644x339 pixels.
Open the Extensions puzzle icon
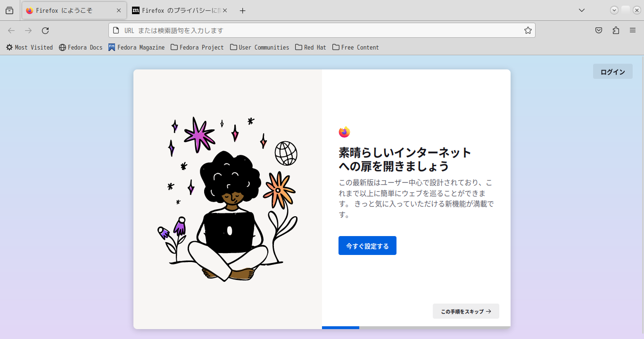pyautogui.click(x=616, y=30)
